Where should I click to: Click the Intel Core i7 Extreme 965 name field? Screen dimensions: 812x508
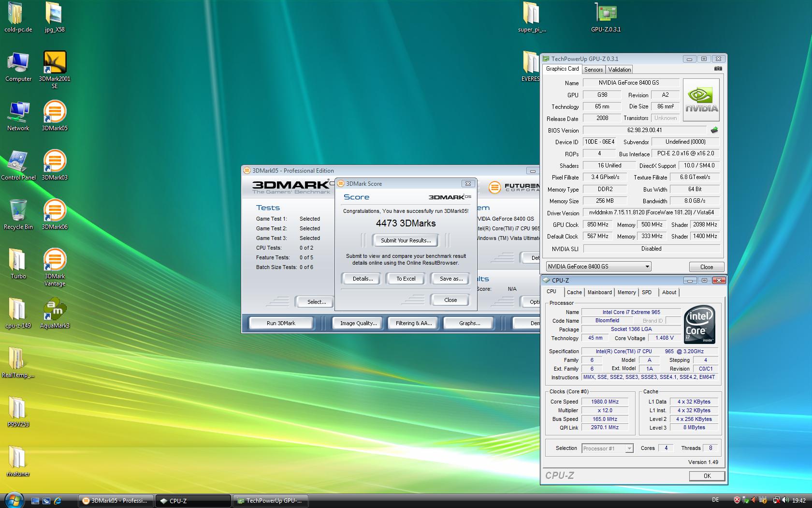pyautogui.click(x=631, y=313)
